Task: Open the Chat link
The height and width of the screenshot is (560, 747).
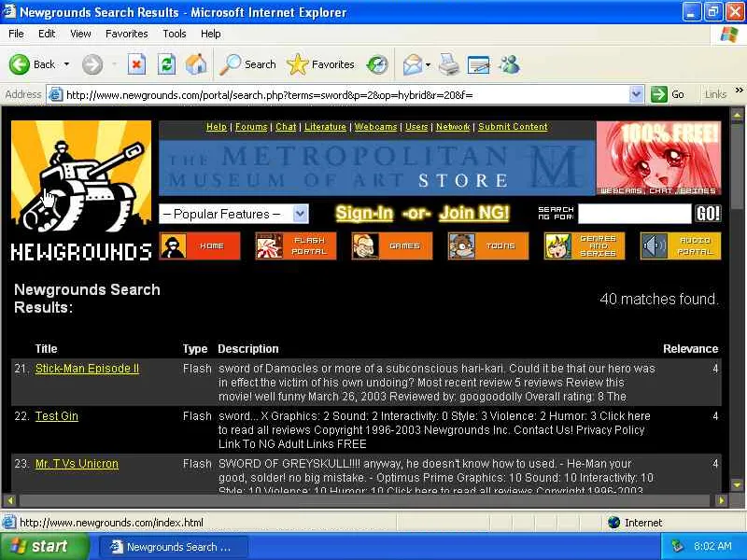Action: [286, 127]
